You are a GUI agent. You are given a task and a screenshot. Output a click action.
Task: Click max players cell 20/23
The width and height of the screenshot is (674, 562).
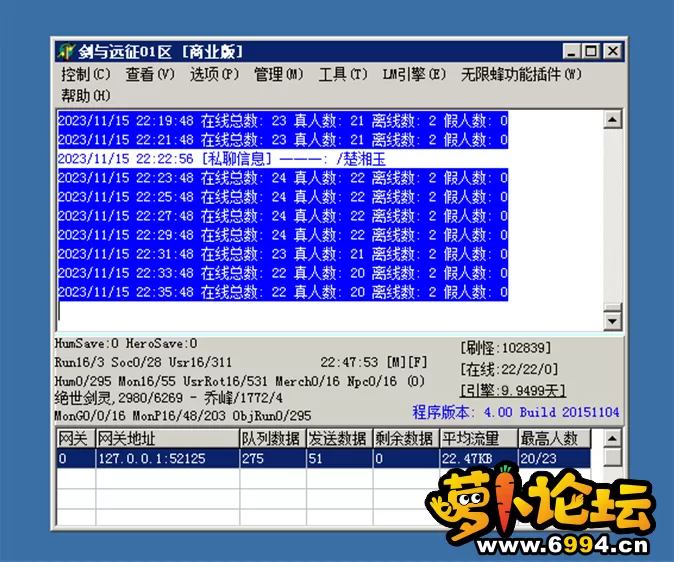(554, 458)
